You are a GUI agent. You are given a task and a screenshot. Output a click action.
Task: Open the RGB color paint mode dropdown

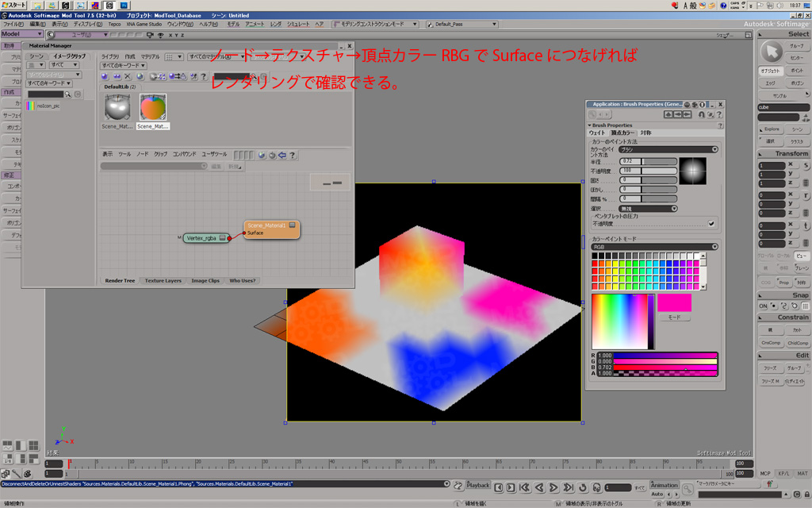(x=654, y=247)
